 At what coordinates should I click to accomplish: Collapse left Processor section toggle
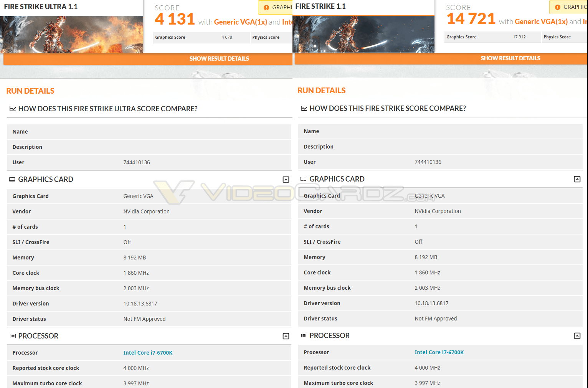coord(286,336)
